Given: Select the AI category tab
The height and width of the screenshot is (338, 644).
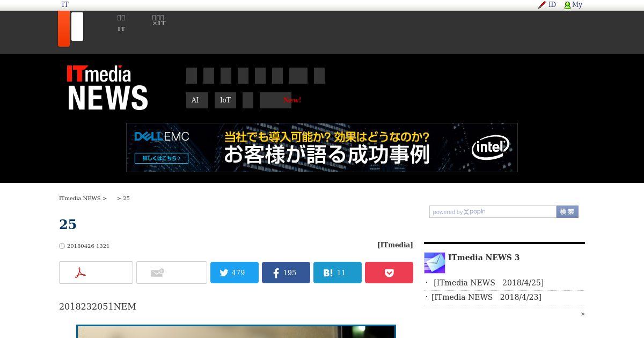Looking at the screenshot, I should tap(197, 100).
